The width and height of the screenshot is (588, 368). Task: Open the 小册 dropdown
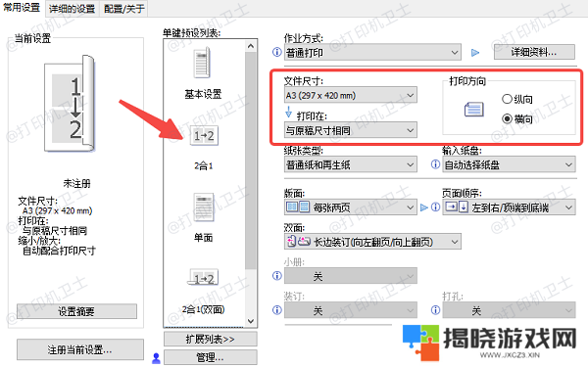tap(350, 276)
